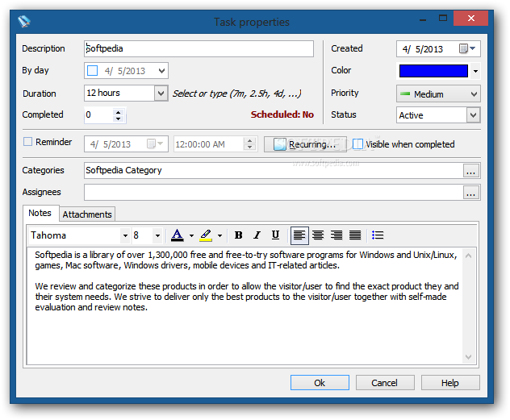This screenshot has width=510, height=420.
Task: Increase the Completed value spinner
Action: 119,112
